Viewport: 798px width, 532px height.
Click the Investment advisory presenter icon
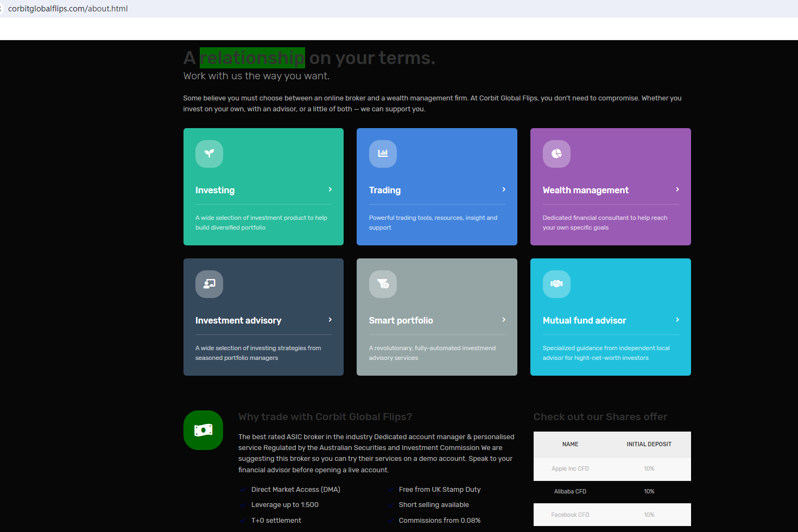click(209, 284)
